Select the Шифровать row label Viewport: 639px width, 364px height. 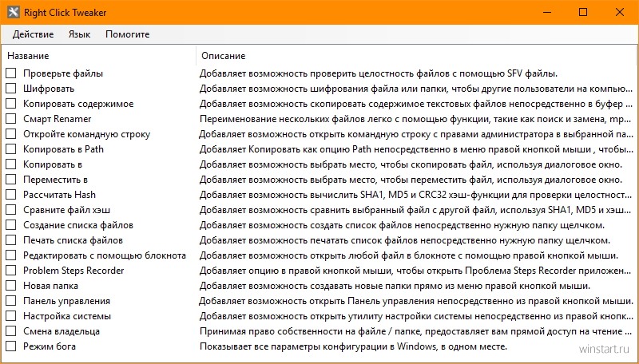49,89
